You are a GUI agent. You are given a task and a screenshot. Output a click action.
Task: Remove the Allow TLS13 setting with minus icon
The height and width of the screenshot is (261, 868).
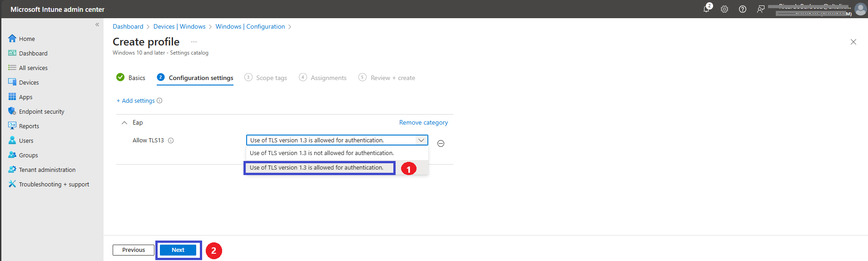441,143
